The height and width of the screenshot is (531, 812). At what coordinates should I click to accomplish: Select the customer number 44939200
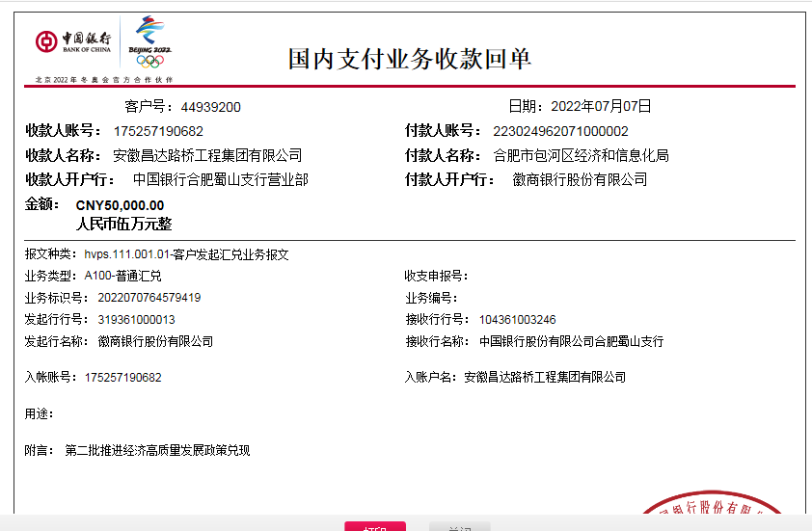(x=210, y=107)
